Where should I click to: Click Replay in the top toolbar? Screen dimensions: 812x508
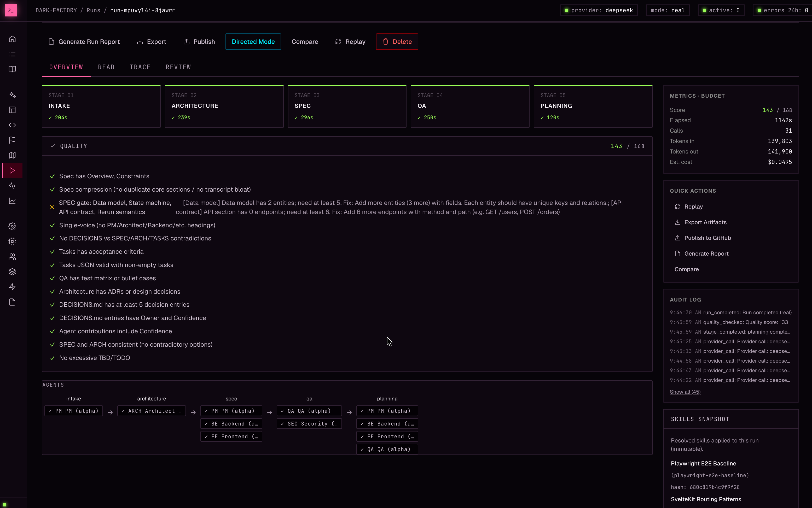(350, 42)
